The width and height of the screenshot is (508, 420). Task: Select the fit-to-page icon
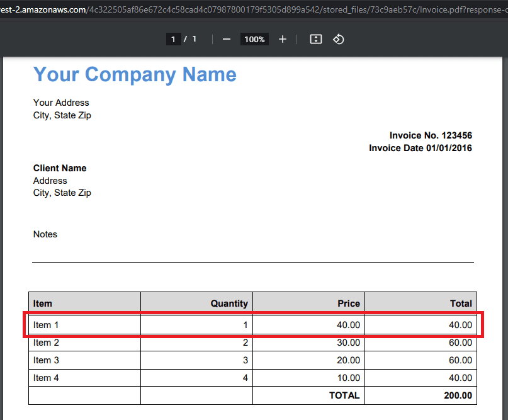[x=315, y=39]
